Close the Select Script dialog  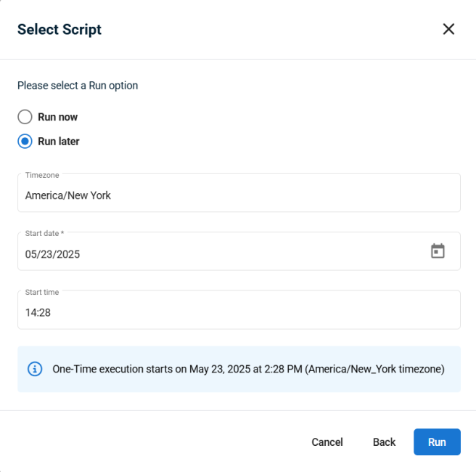pyautogui.click(x=448, y=29)
